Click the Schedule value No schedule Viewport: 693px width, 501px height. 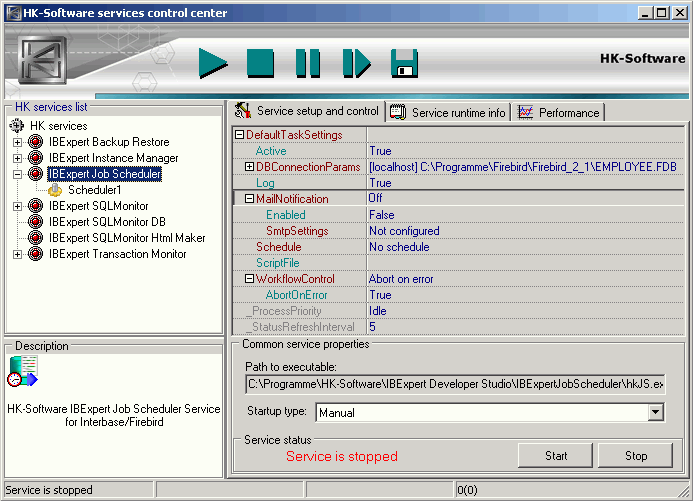point(399,247)
